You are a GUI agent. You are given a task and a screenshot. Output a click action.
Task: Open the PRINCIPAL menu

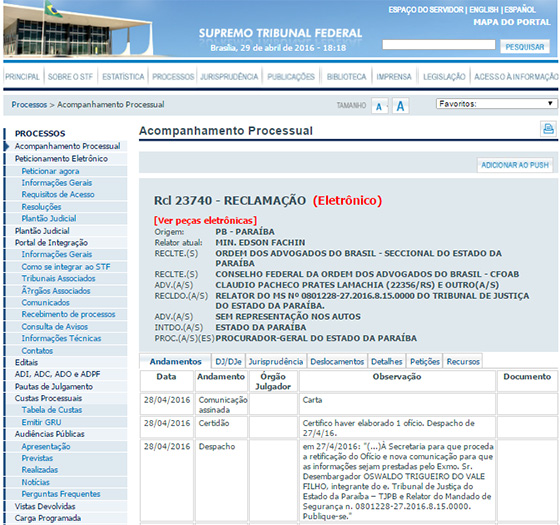tap(22, 77)
